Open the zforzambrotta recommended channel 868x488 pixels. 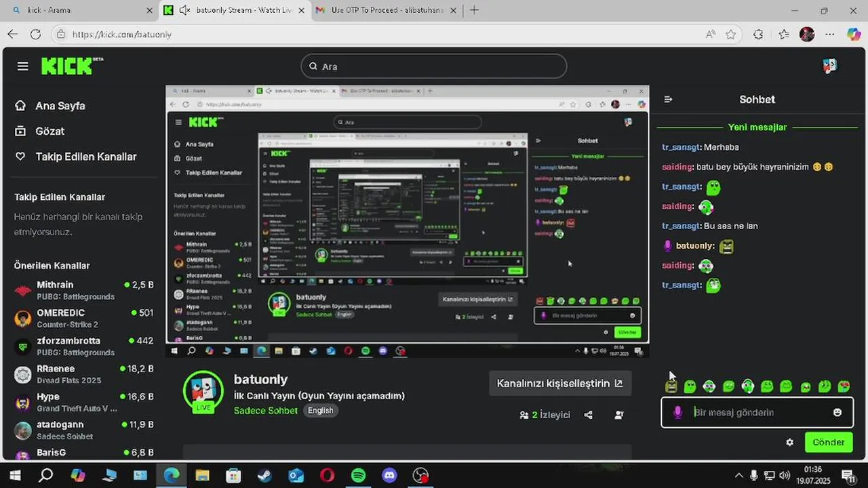coord(83,346)
